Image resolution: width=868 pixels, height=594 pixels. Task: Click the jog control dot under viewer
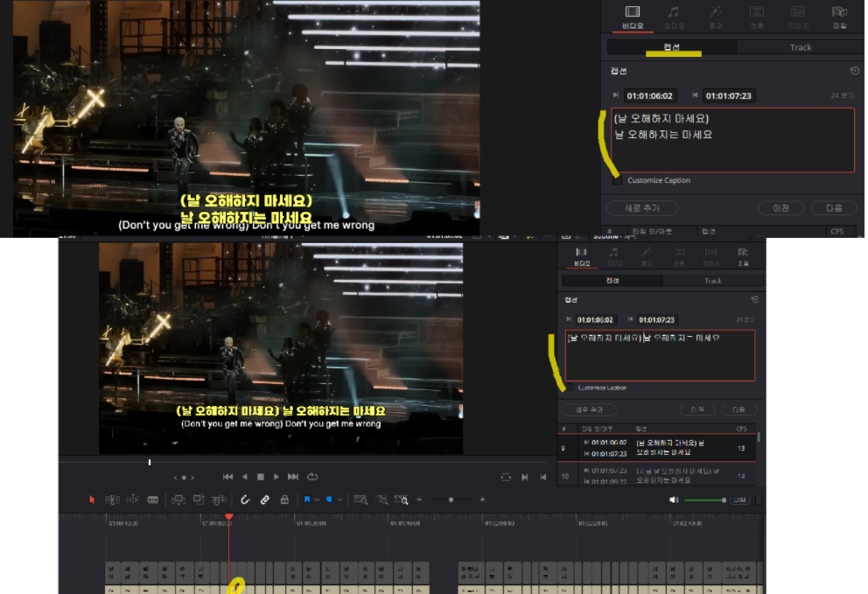pos(184,478)
